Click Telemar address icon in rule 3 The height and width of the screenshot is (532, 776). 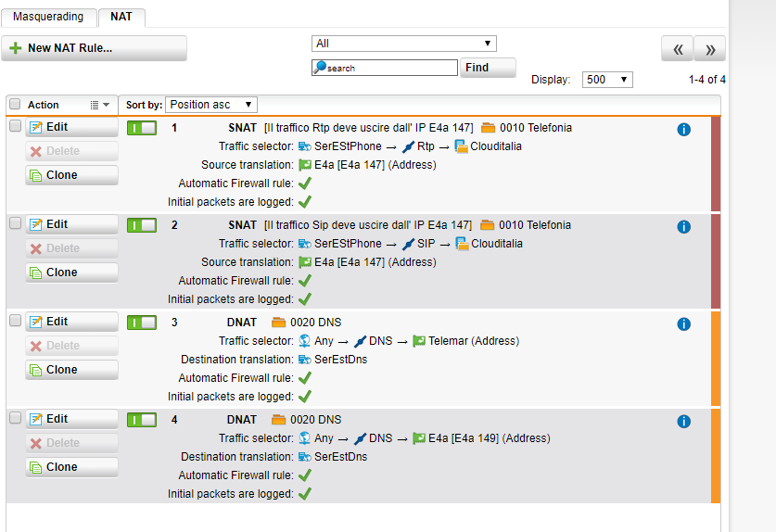pyautogui.click(x=419, y=341)
